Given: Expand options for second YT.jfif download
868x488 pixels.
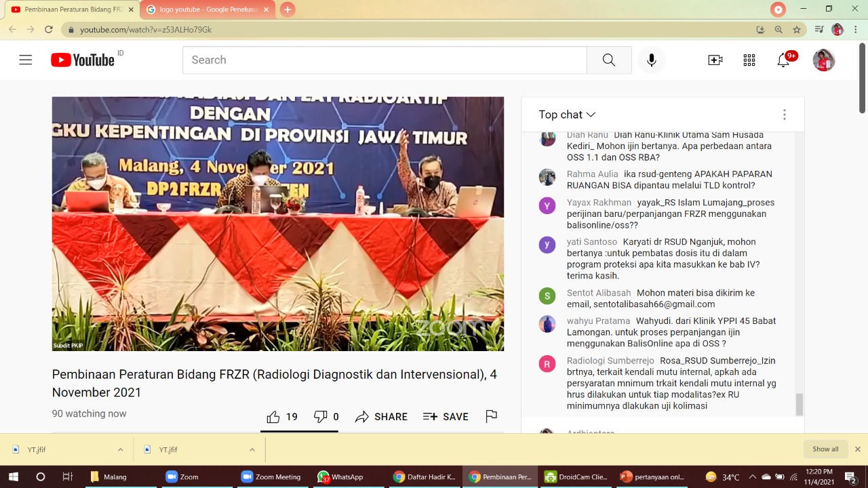Looking at the screenshot, I should 252,449.
